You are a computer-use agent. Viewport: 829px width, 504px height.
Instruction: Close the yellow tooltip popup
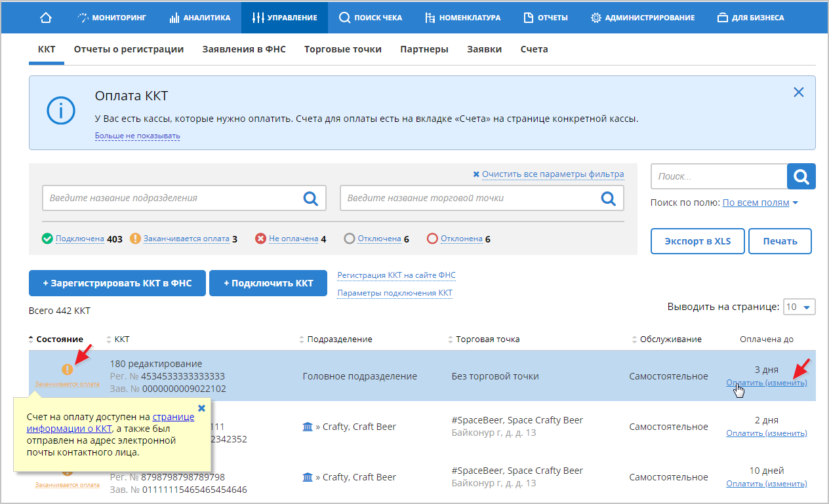(201, 408)
